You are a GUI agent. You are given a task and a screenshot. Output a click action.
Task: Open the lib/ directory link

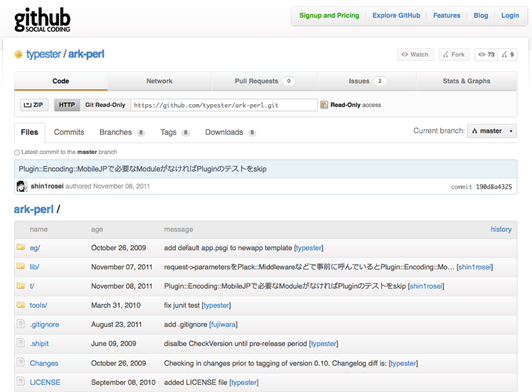point(34,267)
